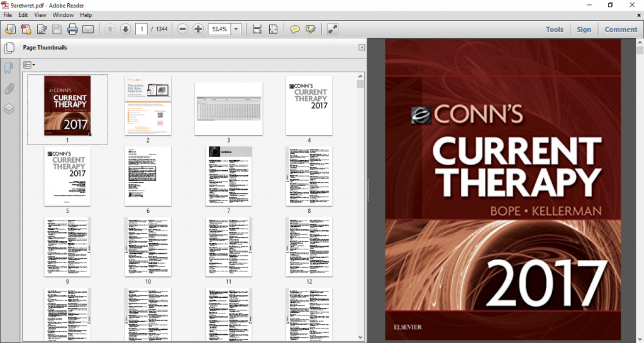Open the Tools pane
This screenshot has height=343, width=644.
555,29
